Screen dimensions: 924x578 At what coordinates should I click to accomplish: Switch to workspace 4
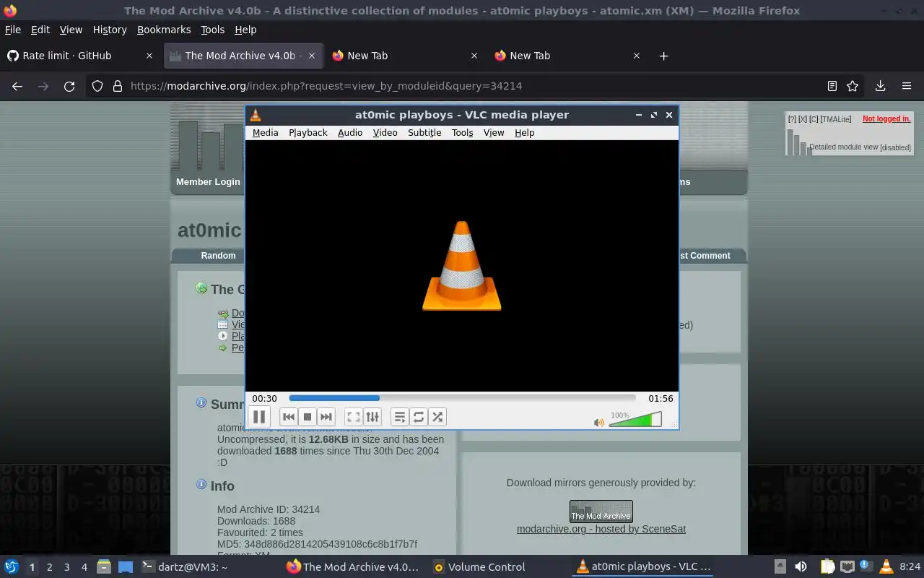tap(84, 567)
